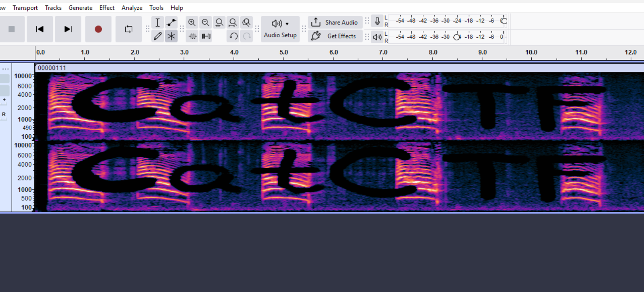Click the 9.0 mark on the timeline ruler

[x=482, y=52]
